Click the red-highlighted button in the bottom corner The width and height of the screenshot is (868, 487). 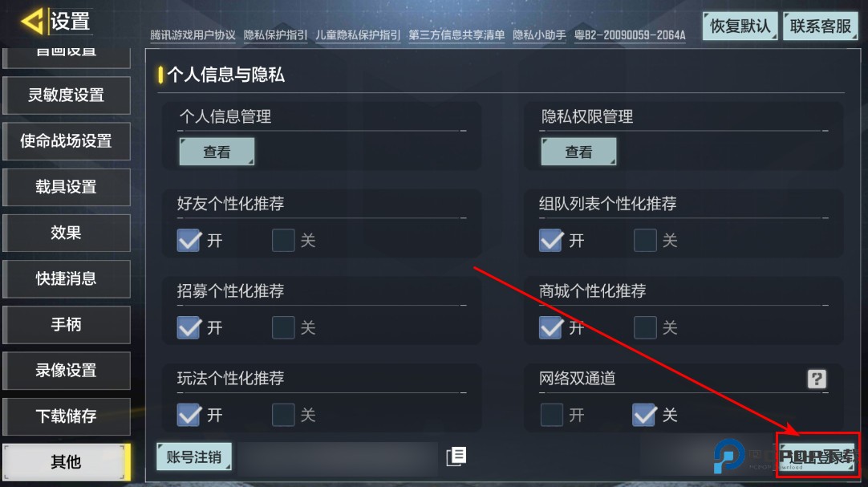(x=817, y=456)
